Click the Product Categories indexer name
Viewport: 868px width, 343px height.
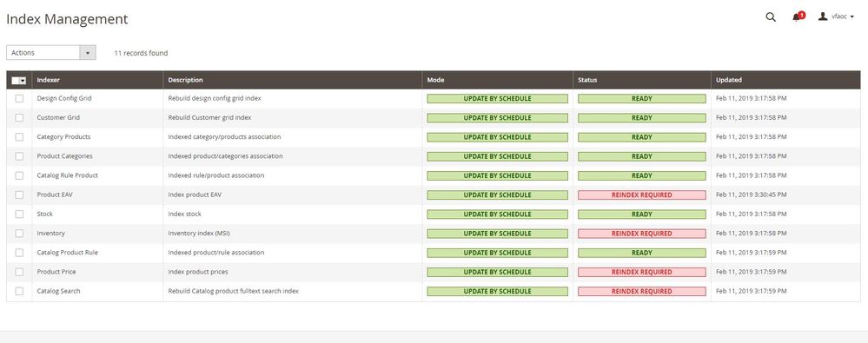65,156
